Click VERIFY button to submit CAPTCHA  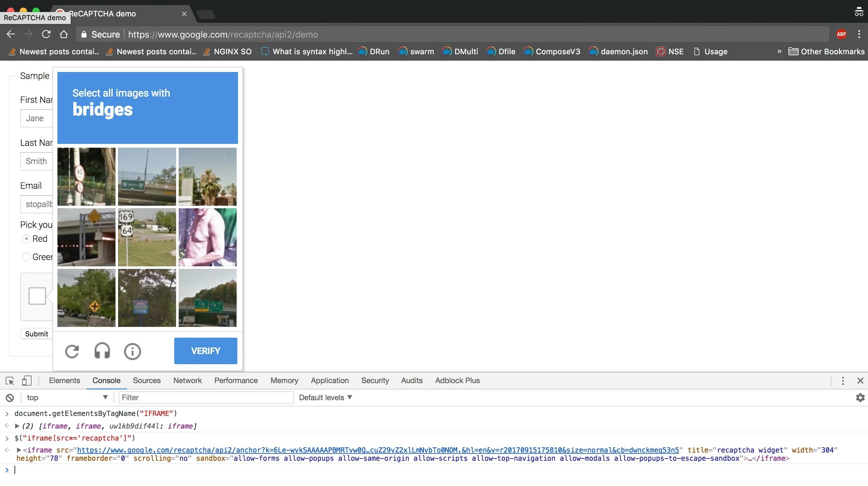206,351
